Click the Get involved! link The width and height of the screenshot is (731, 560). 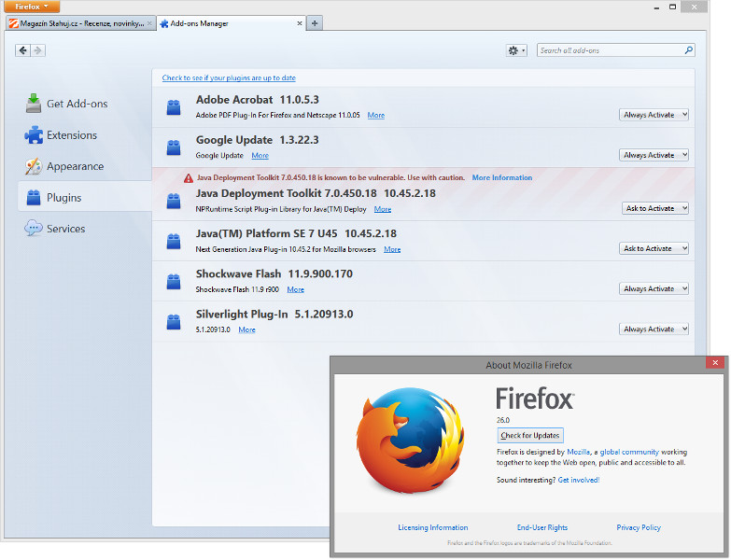[579, 480]
